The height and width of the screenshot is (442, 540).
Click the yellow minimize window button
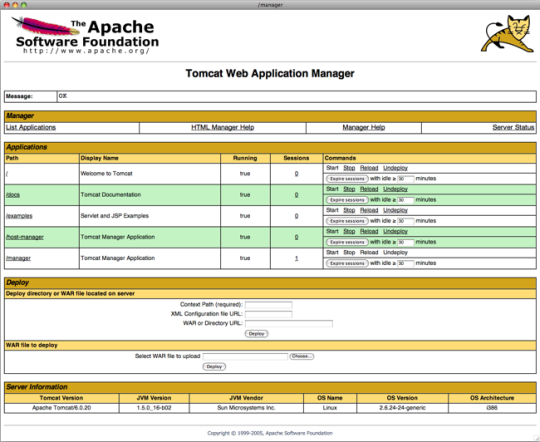[x=15, y=5]
